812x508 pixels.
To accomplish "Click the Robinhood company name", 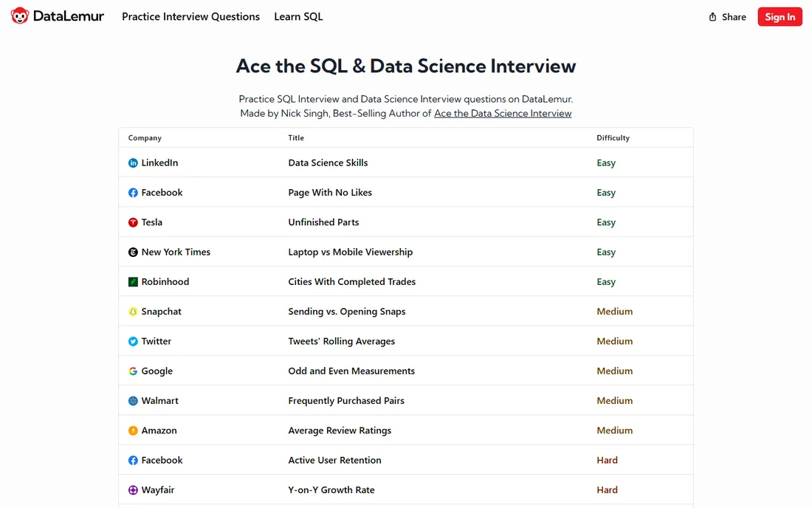I will tap(165, 282).
